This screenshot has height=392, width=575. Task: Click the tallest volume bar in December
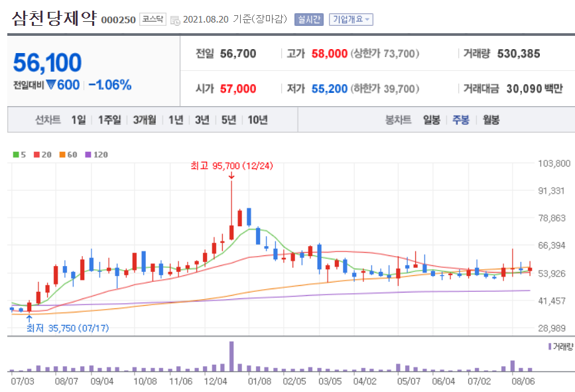pyautogui.click(x=231, y=356)
